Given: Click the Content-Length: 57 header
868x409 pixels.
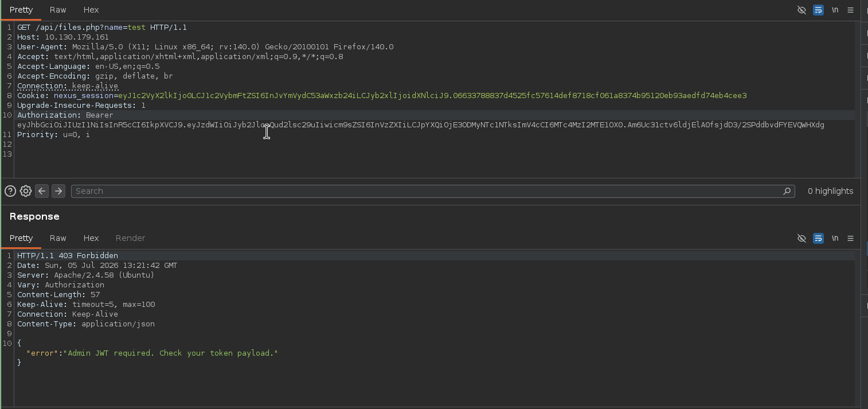Looking at the screenshot, I should coord(58,295).
